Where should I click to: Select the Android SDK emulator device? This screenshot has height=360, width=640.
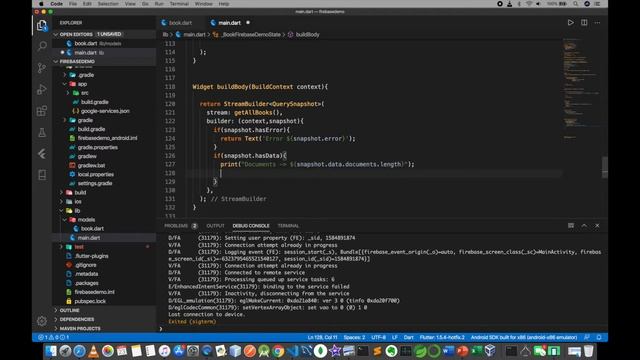click(524, 338)
